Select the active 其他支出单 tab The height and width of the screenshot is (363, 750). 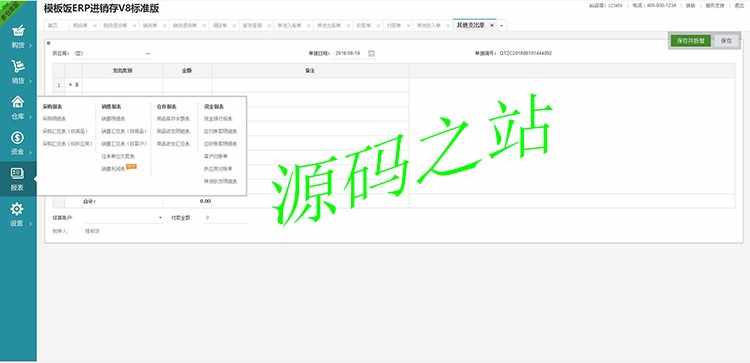(470, 25)
